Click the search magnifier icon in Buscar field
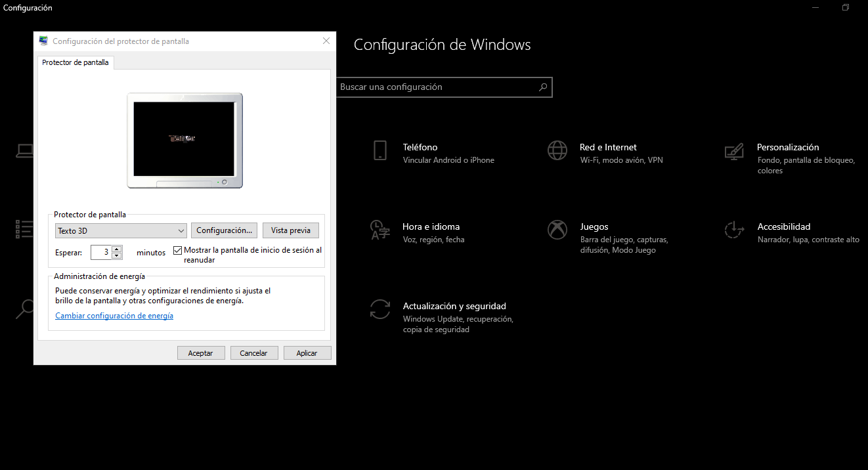Screen dimensions: 868x470 point(543,87)
